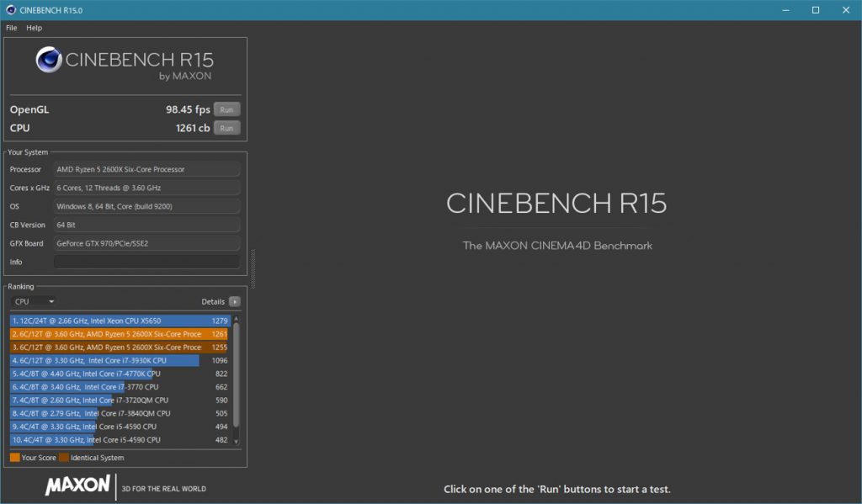The height and width of the screenshot is (504, 862).
Task: Click the orange Your Score legend swatch
Action: pos(15,457)
